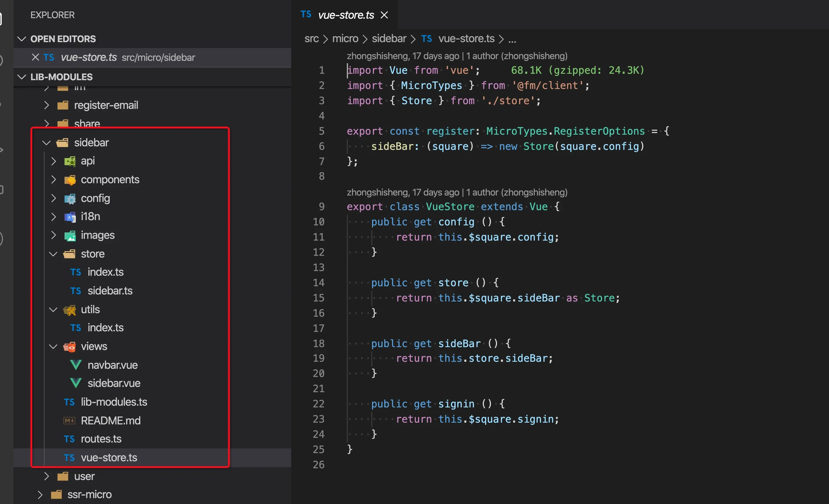Click the components folder icon

(70, 180)
